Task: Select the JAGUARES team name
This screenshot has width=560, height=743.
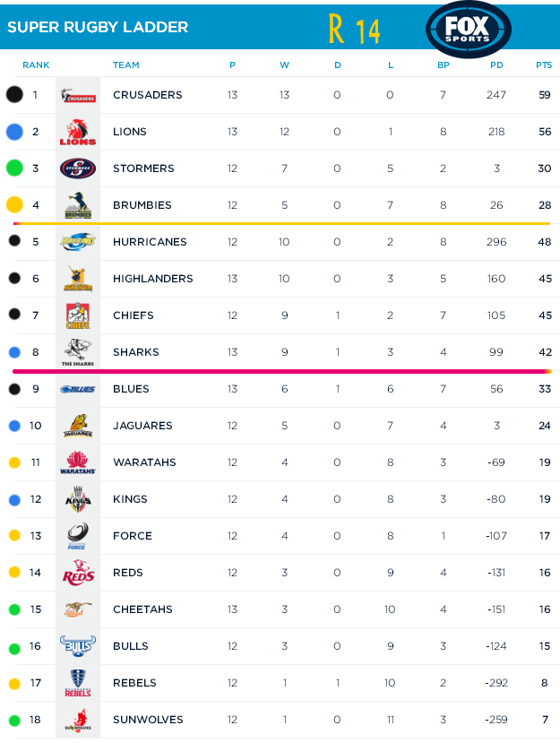Action: [142, 426]
